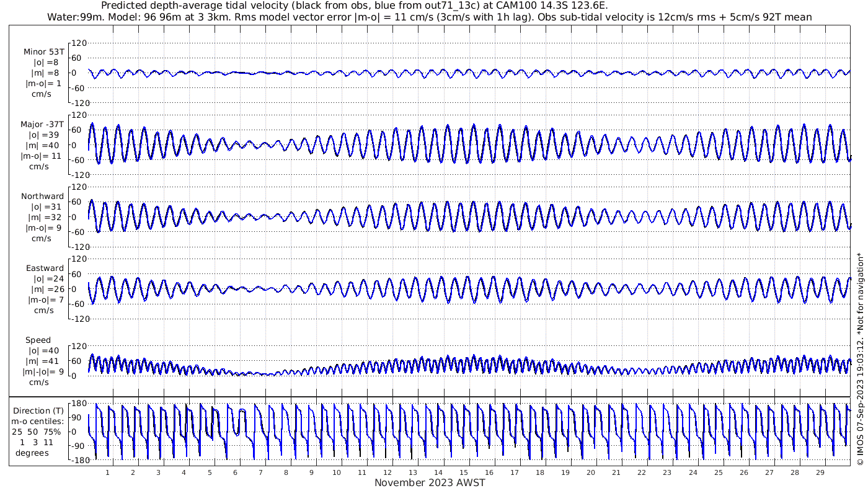Click day 18 tick label on x-axis

pyautogui.click(x=540, y=472)
